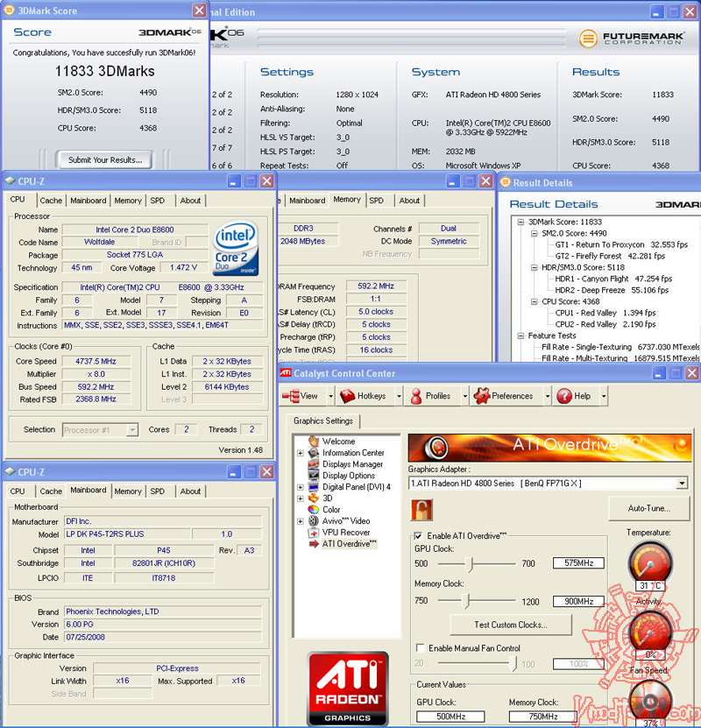Click the Memory Clock slider handle
The image size is (701, 728).
pyautogui.click(x=466, y=601)
